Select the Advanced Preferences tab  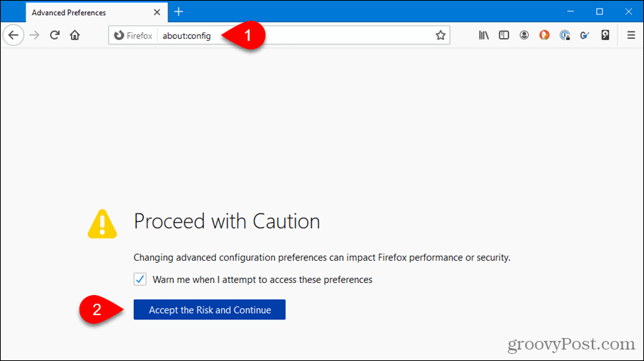tap(96, 12)
